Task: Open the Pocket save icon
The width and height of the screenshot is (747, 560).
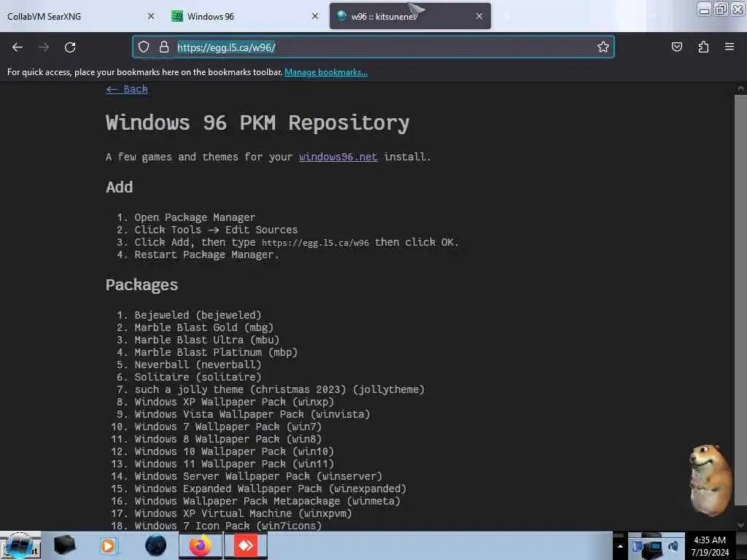Action: click(x=676, y=47)
